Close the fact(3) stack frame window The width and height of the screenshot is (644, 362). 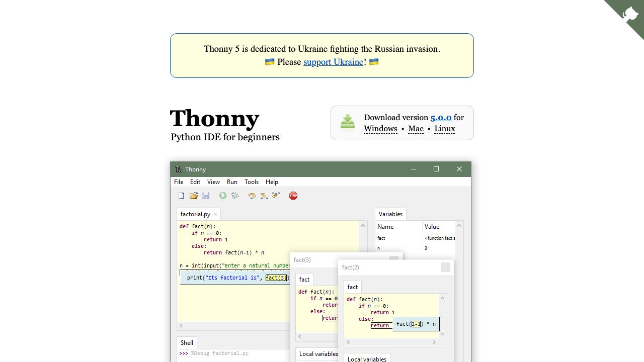[x=394, y=259]
